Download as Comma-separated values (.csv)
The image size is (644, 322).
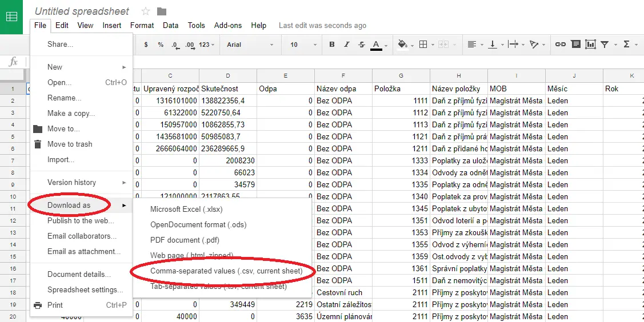pos(222,271)
